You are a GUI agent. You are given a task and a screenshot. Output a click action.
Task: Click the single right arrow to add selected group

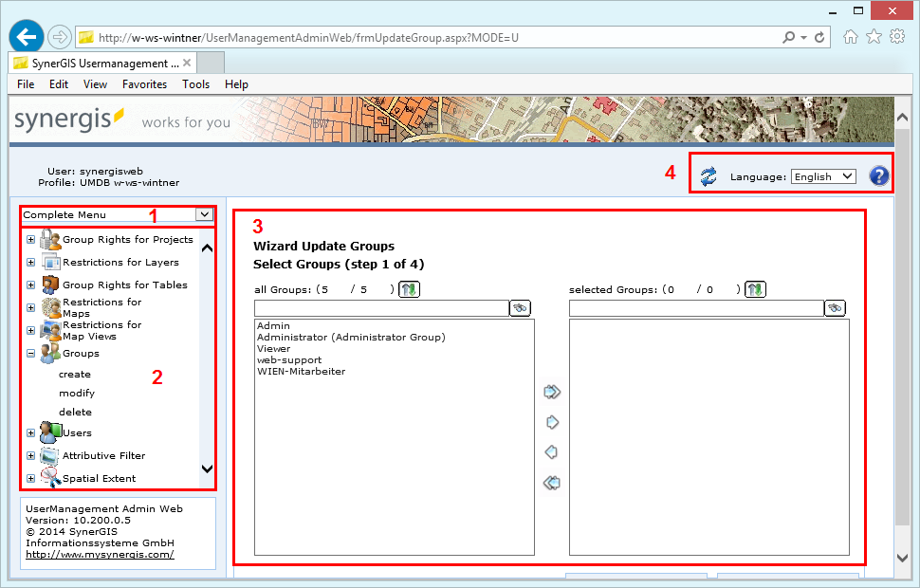click(x=552, y=421)
